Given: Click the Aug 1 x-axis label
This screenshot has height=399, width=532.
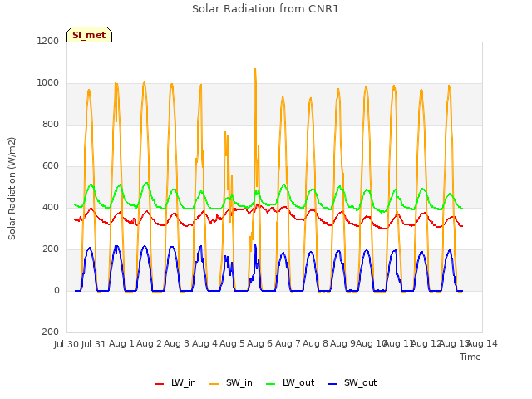Looking at the screenshot, I should [x=121, y=343].
